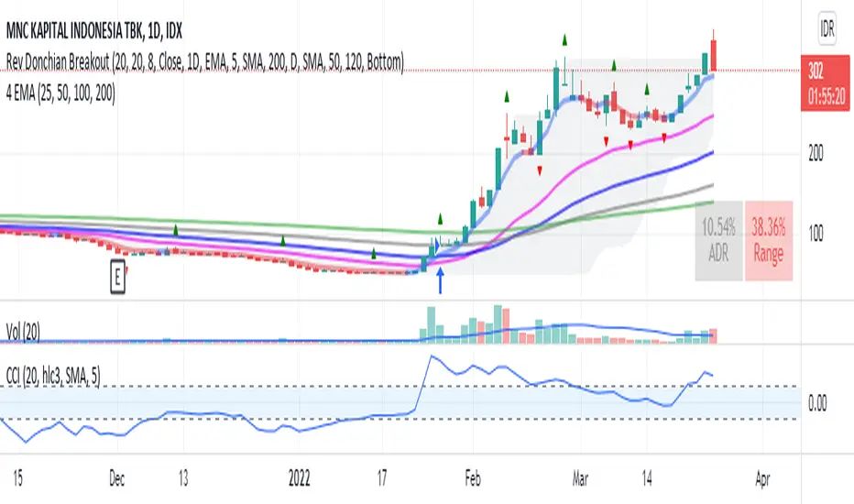Image resolution: width=854 pixels, height=504 pixels.
Task: Click the blue breakout up arrow
Action: click(440, 280)
